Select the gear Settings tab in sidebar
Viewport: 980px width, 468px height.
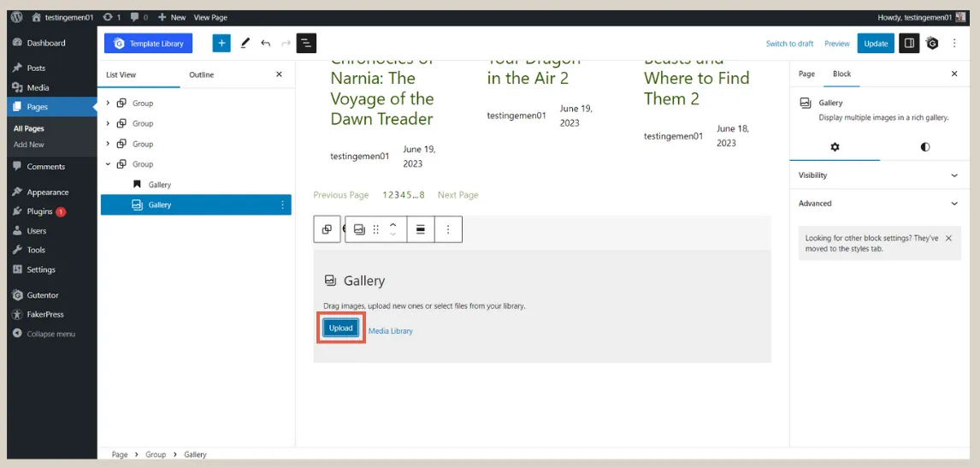[835, 147]
